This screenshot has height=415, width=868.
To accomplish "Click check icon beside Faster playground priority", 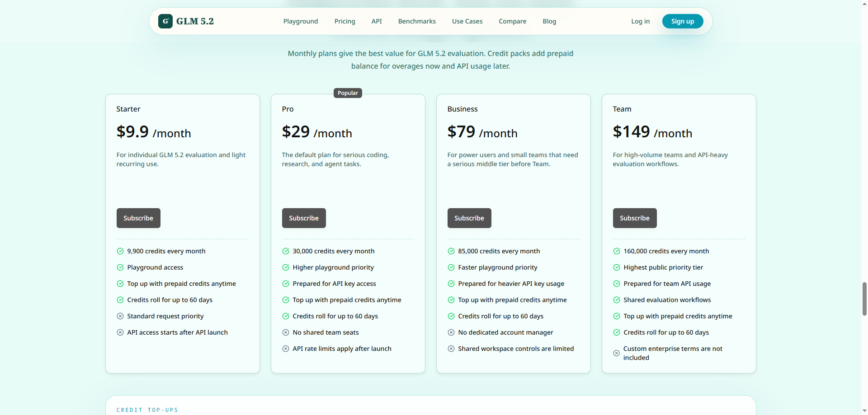I will [x=451, y=267].
